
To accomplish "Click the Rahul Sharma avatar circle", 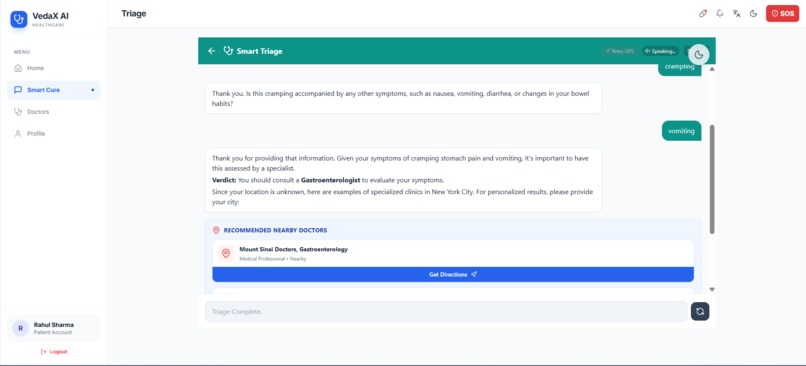I will [21, 328].
